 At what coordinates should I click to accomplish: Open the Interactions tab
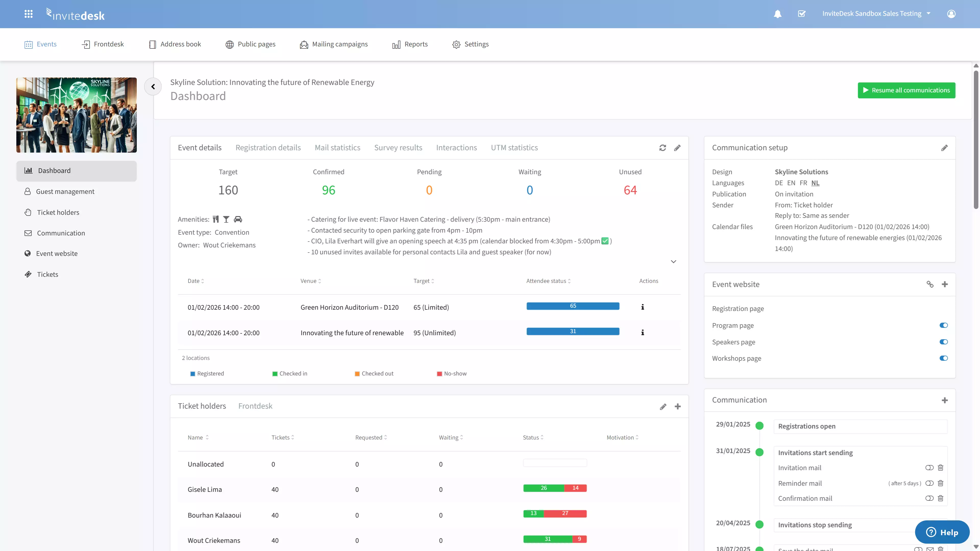456,147
